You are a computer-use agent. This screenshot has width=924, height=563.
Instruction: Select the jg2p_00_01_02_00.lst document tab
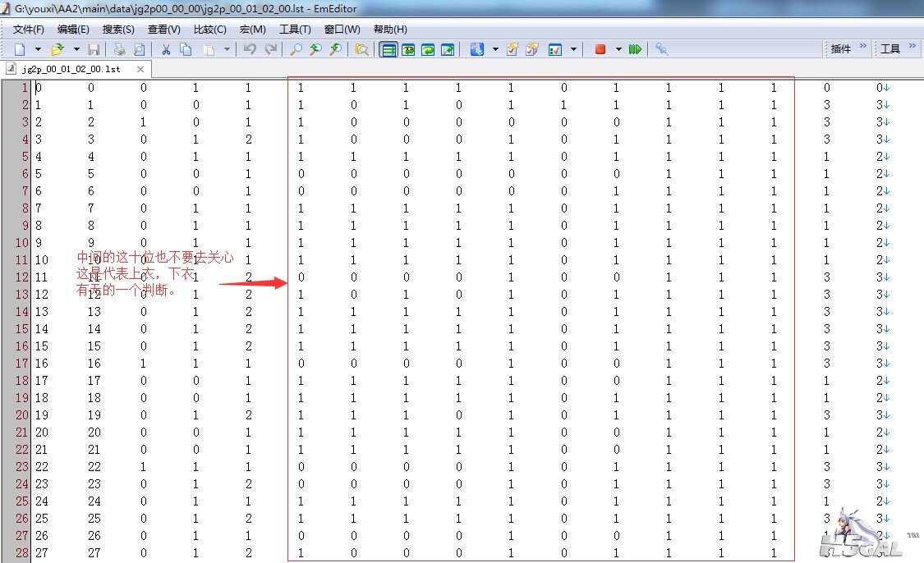pos(71,69)
